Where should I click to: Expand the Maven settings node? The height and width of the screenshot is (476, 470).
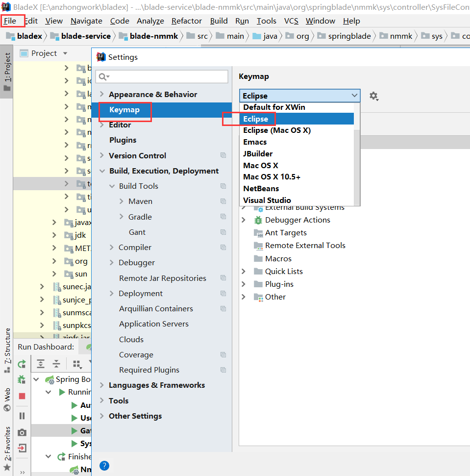(122, 201)
